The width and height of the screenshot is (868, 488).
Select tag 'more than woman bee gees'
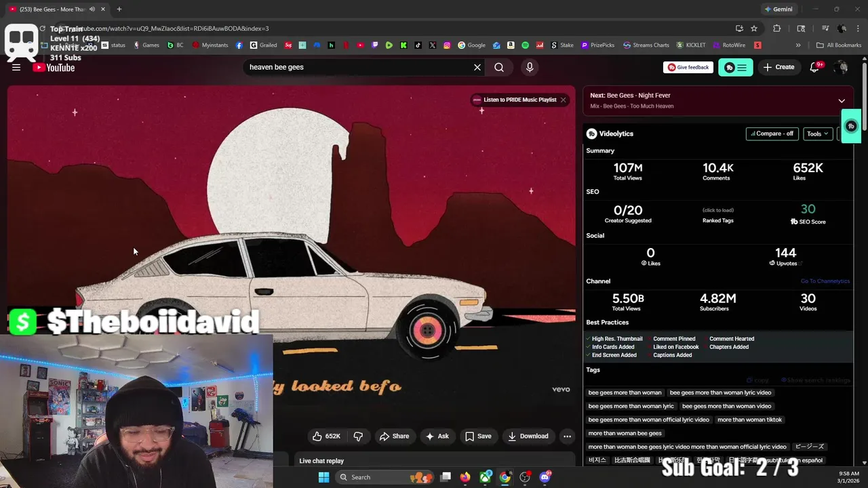625,433
